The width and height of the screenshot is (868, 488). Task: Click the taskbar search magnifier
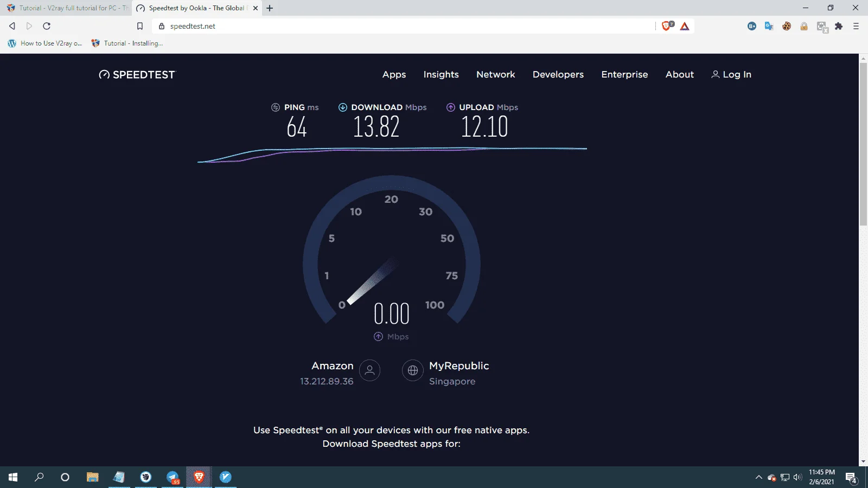pyautogui.click(x=39, y=477)
